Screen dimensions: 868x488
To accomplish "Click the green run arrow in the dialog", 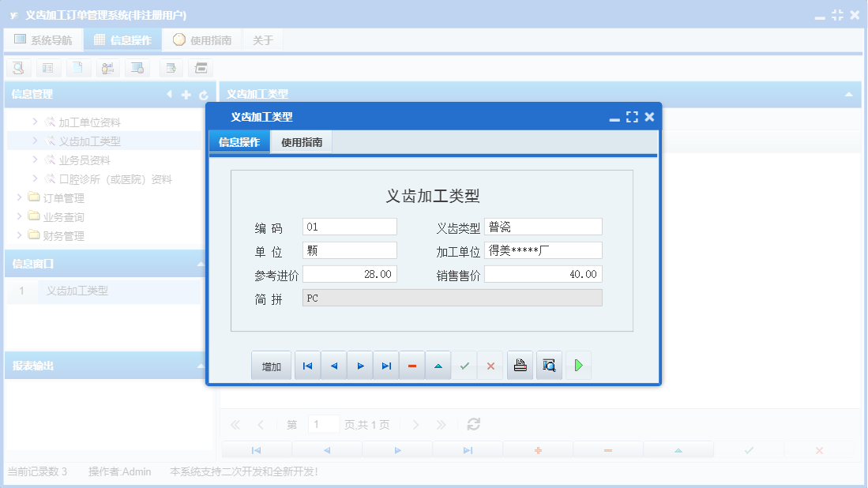I will point(578,365).
